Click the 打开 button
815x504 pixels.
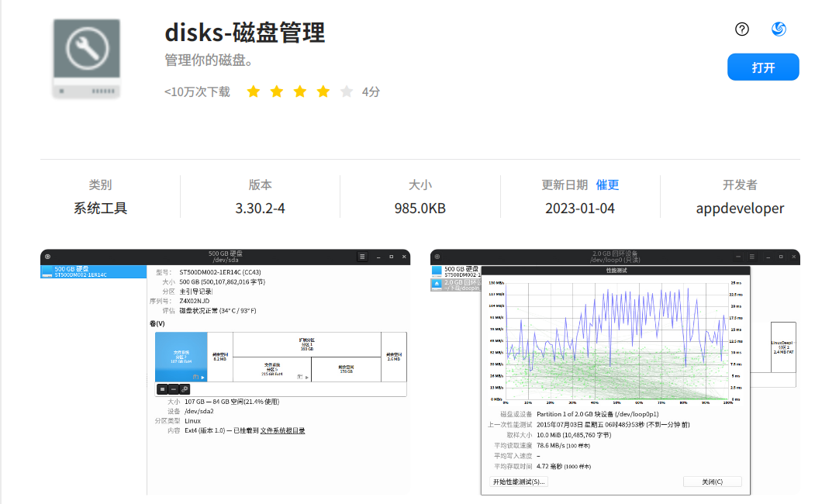[x=763, y=67]
